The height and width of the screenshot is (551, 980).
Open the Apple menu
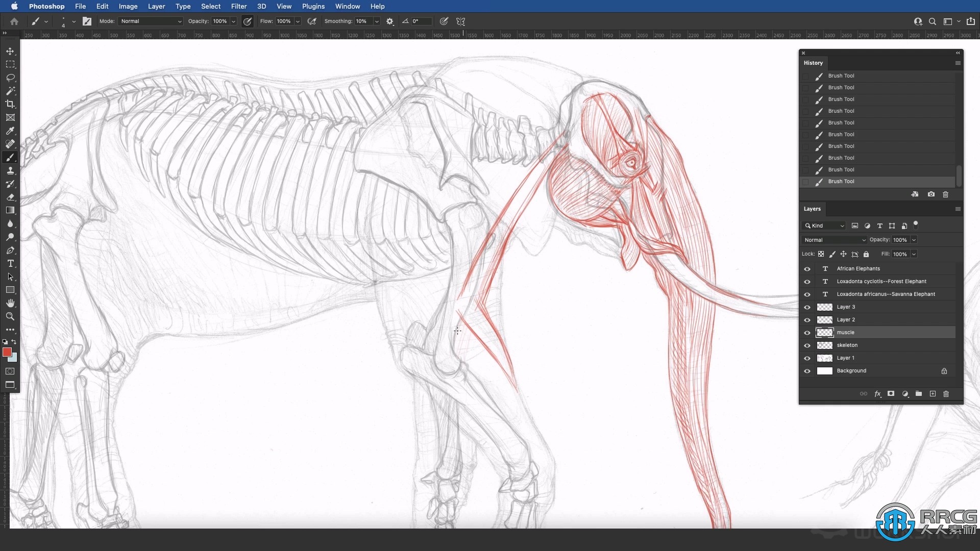point(14,6)
